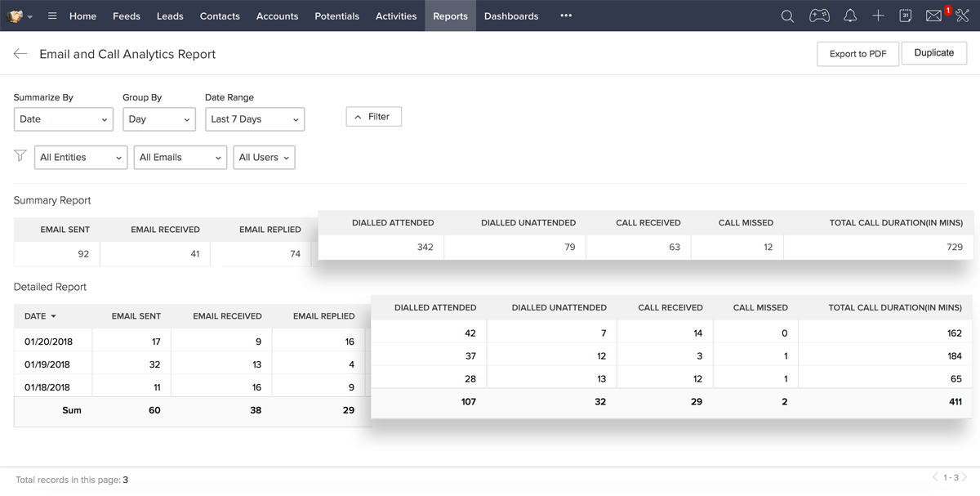
Task: Open the Last 7 Days date range dropdown
Action: pyautogui.click(x=255, y=119)
